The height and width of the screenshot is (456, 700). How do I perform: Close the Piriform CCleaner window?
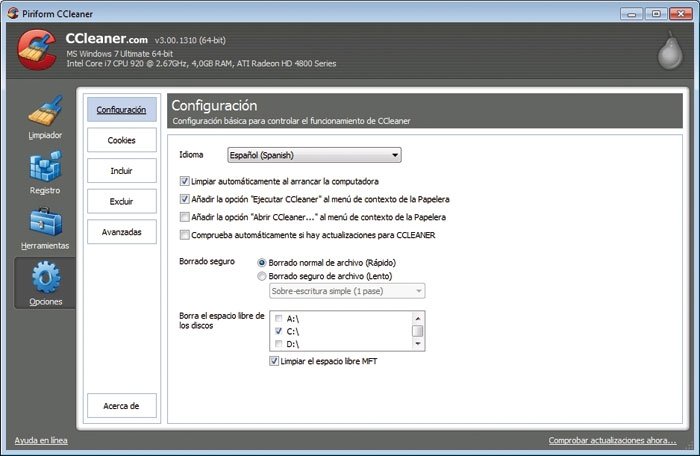681,14
